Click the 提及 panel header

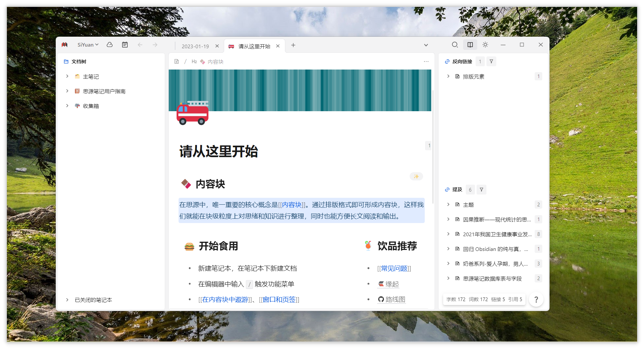[453, 190]
